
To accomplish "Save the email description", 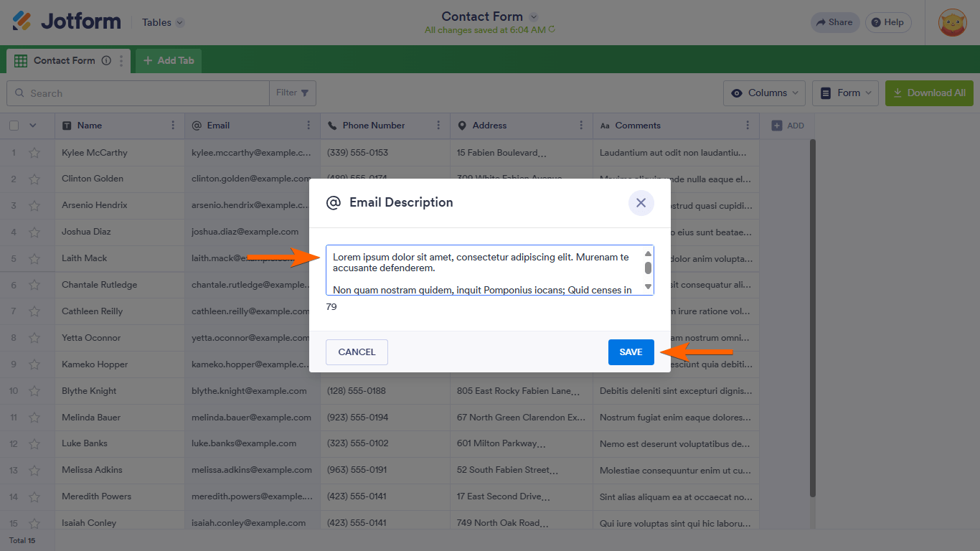I will (x=631, y=352).
